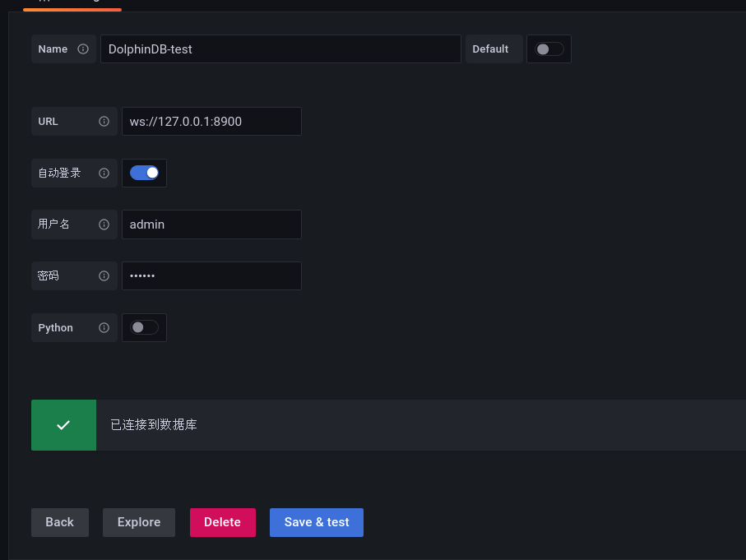Click the 已连接到数据库 status message
Viewport: 746px width, 560px height.
154,425
